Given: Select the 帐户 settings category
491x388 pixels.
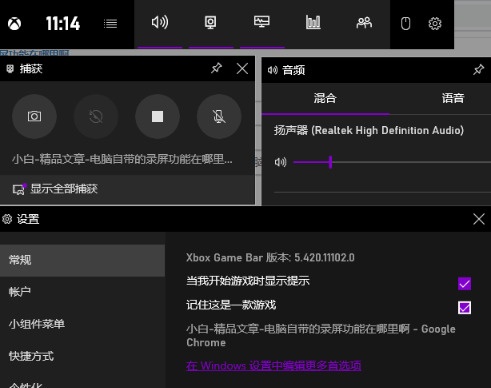Looking at the screenshot, I should coord(82,292).
